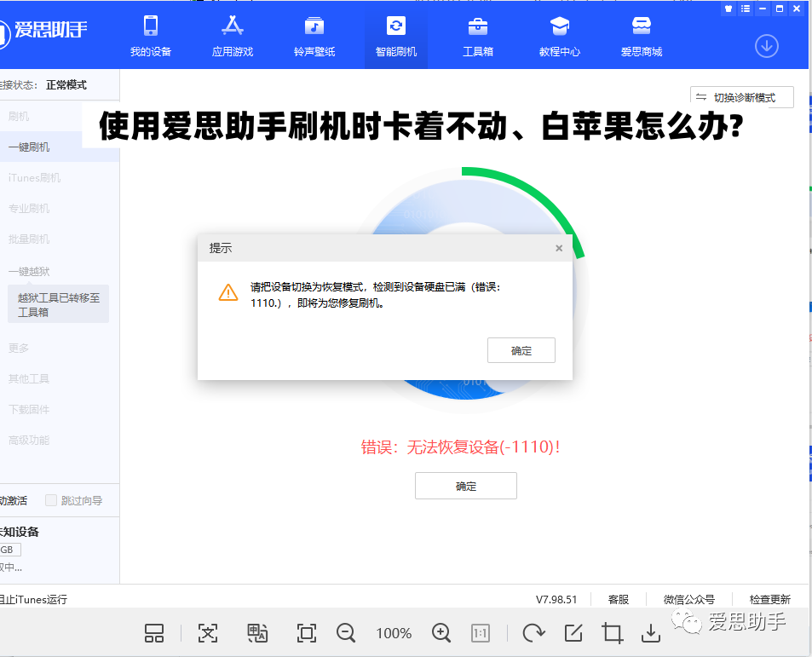The image size is (812, 657).
Task: Click the edit pencil icon
Action: (573, 632)
